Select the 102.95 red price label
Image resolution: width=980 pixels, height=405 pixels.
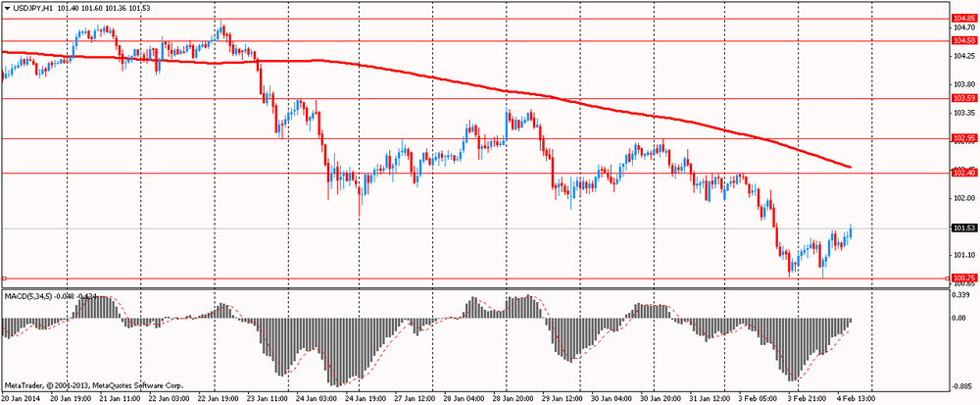[962, 138]
